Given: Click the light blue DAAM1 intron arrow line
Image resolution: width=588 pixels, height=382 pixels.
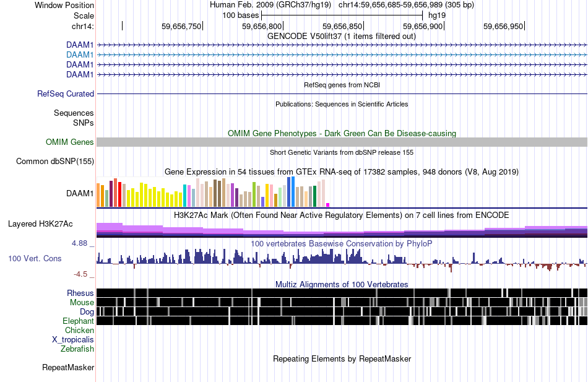Looking at the screenshot, I should coord(342,54).
